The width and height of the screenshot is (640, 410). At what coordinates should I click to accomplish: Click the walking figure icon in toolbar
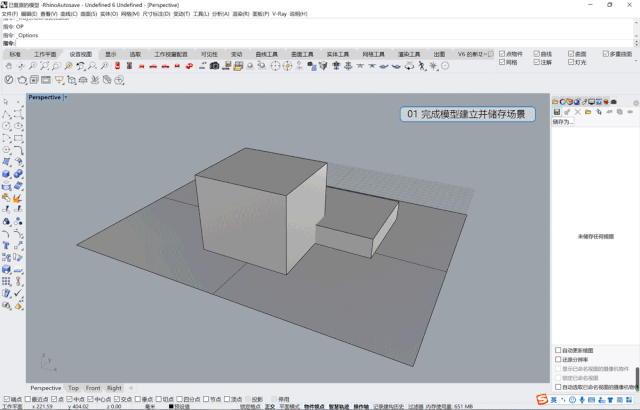click(422, 66)
